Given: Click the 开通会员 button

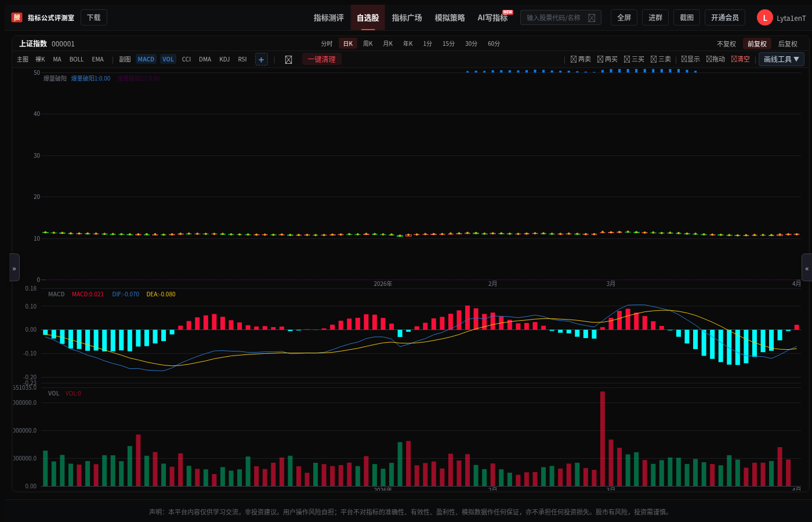Looking at the screenshot, I should pyautogui.click(x=725, y=17).
